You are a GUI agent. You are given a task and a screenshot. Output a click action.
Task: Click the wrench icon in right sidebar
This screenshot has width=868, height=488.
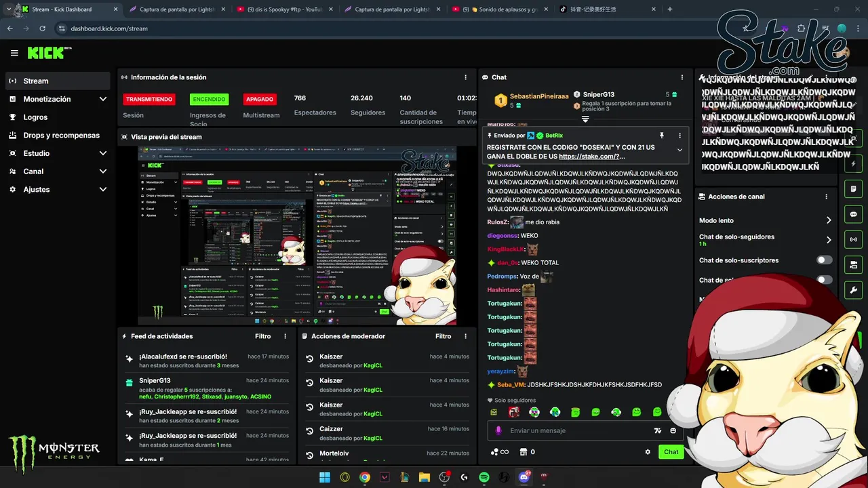(854, 291)
